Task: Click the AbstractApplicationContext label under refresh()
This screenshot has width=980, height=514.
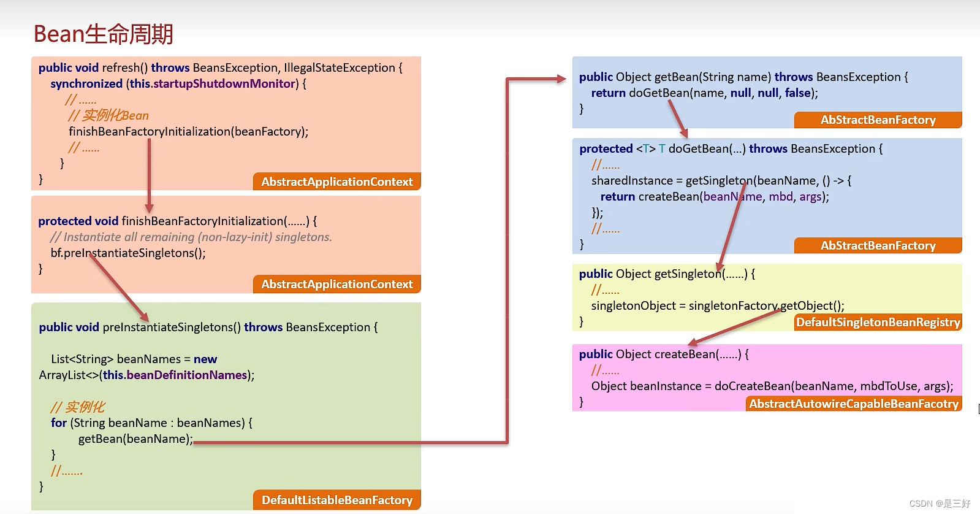Action: 337,182
